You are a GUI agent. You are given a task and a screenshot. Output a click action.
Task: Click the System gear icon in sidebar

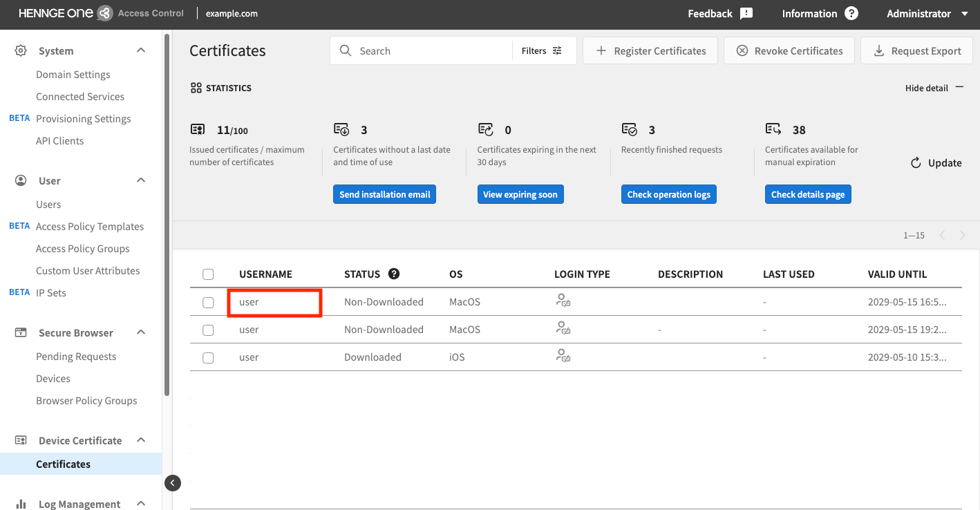coord(21,50)
